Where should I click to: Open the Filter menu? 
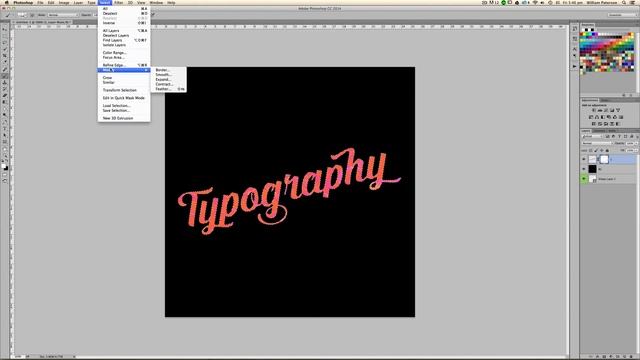(x=119, y=2)
